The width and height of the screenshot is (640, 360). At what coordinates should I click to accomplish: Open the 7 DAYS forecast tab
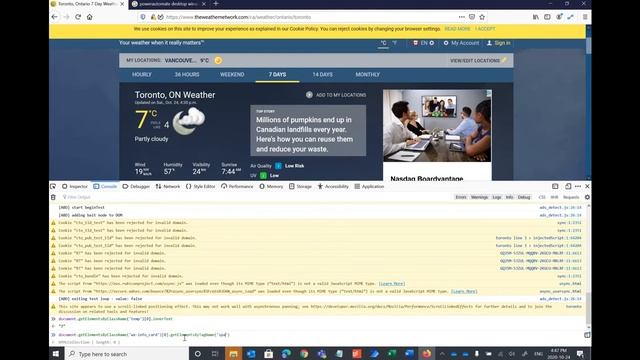pyautogui.click(x=277, y=75)
